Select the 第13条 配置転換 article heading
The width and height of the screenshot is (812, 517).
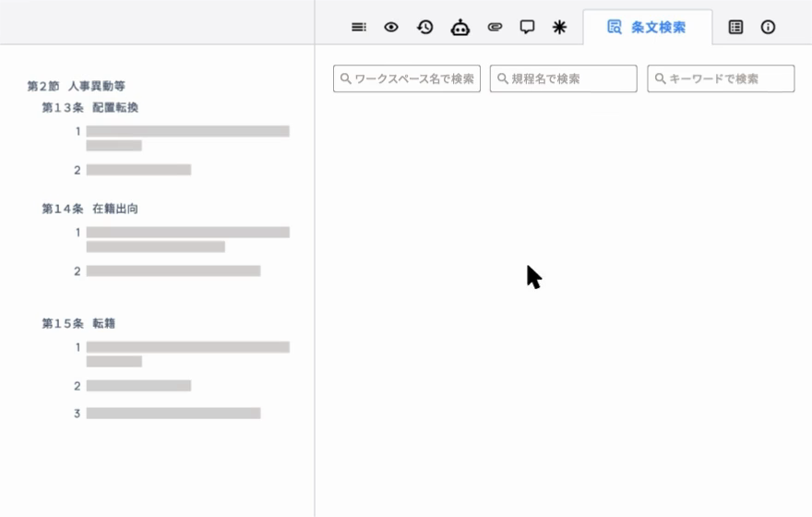click(x=90, y=108)
